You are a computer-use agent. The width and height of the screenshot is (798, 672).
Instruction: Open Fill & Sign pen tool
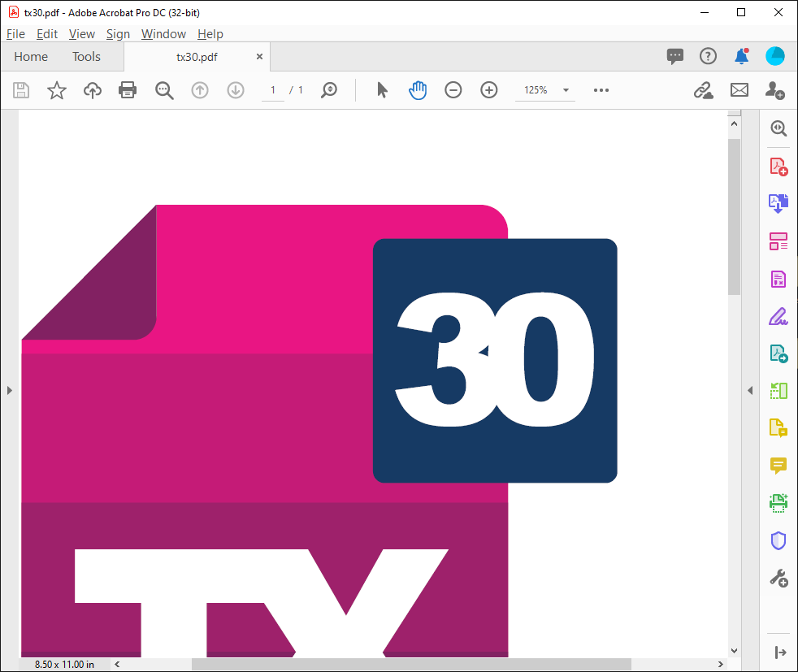click(x=778, y=316)
